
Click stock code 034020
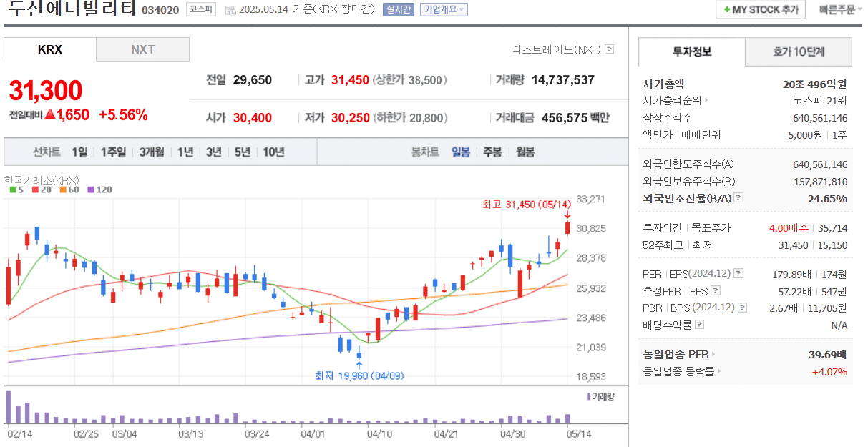pyautogui.click(x=160, y=10)
